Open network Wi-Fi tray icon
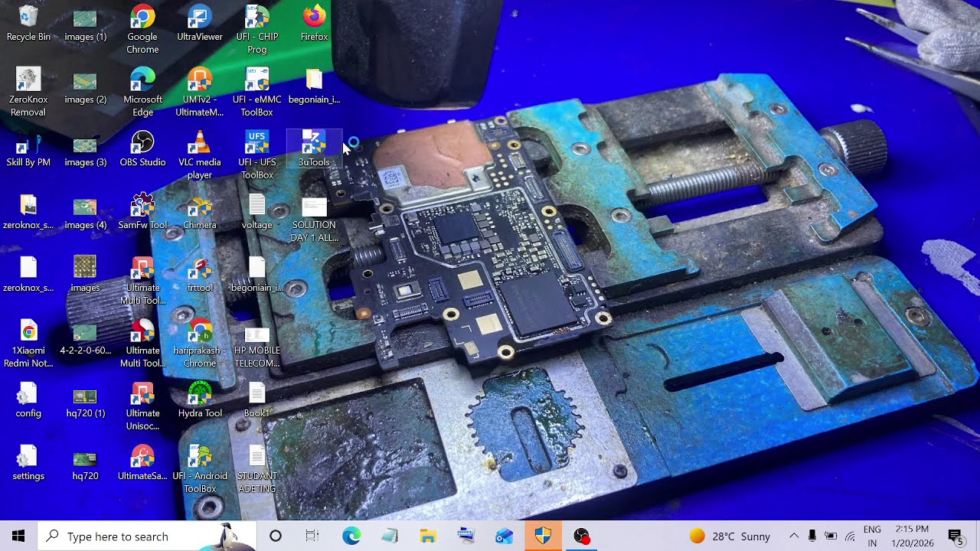Image resolution: width=980 pixels, height=551 pixels. 850,536
